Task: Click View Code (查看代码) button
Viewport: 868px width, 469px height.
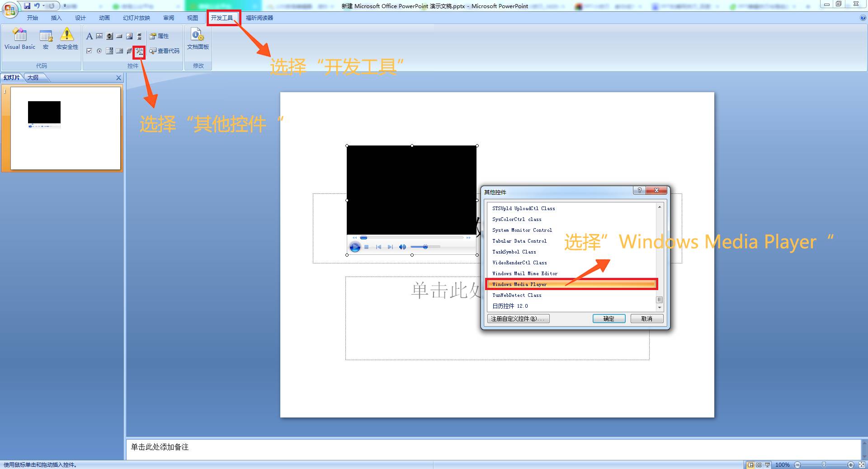Action: (x=165, y=51)
